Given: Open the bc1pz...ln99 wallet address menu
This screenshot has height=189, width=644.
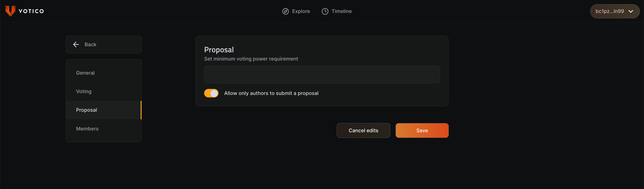Looking at the screenshot, I should pos(610,11).
